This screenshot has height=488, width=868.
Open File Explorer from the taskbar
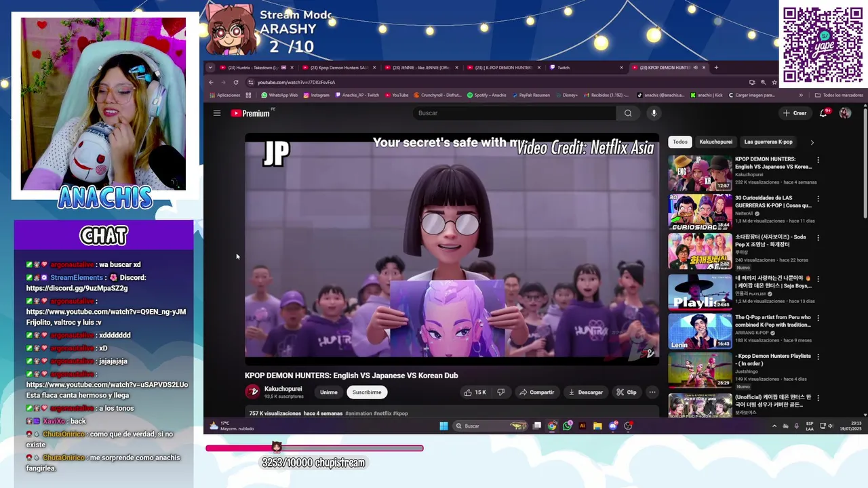click(x=597, y=426)
